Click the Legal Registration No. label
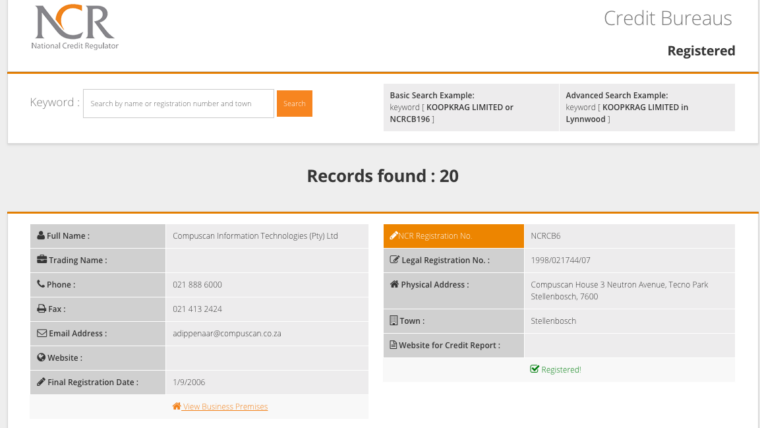The width and height of the screenshot is (760, 428). point(445,260)
